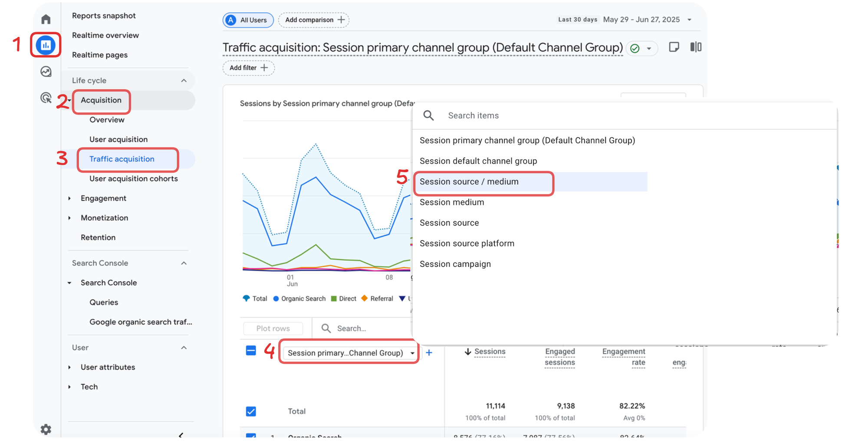
Task: Sort by Engaged sessions column header
Action: (x=560, y=357)
